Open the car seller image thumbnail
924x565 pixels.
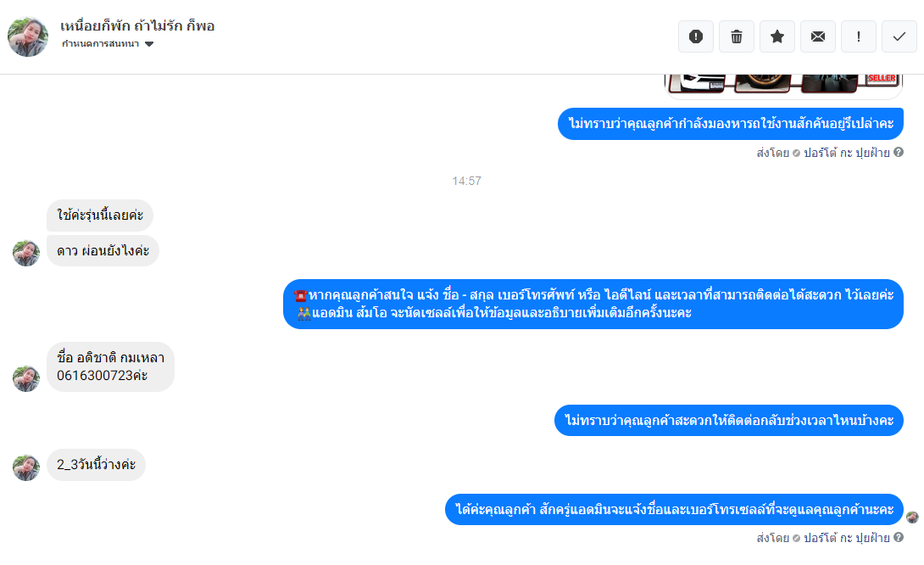click(784, 84)
